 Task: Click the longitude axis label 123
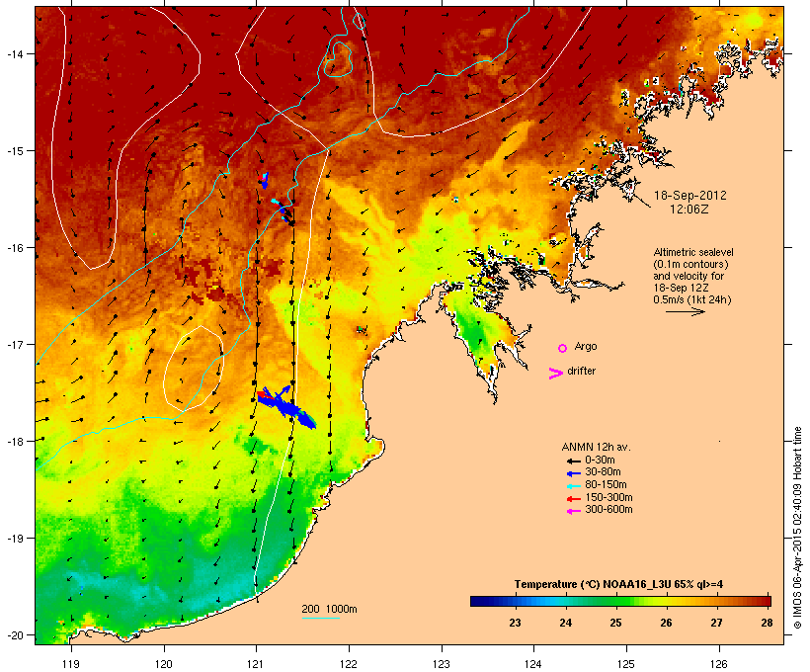click(442, 664)
